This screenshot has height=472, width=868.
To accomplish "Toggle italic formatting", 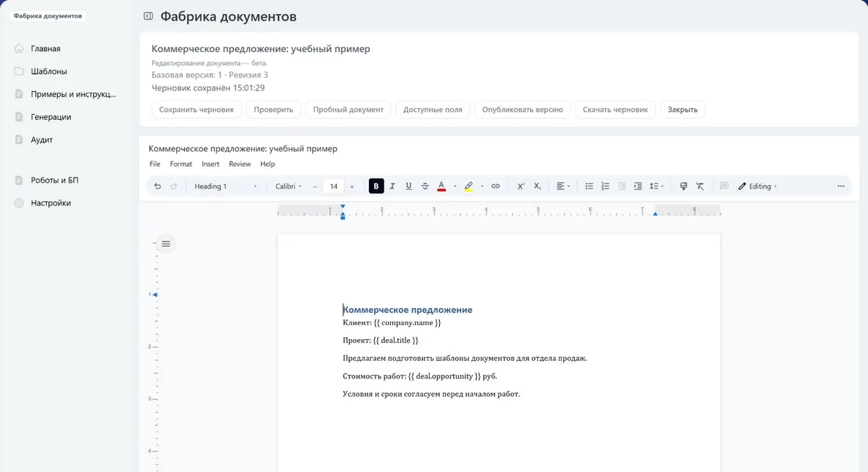I will pyautogui.click(x=392, y=186).
